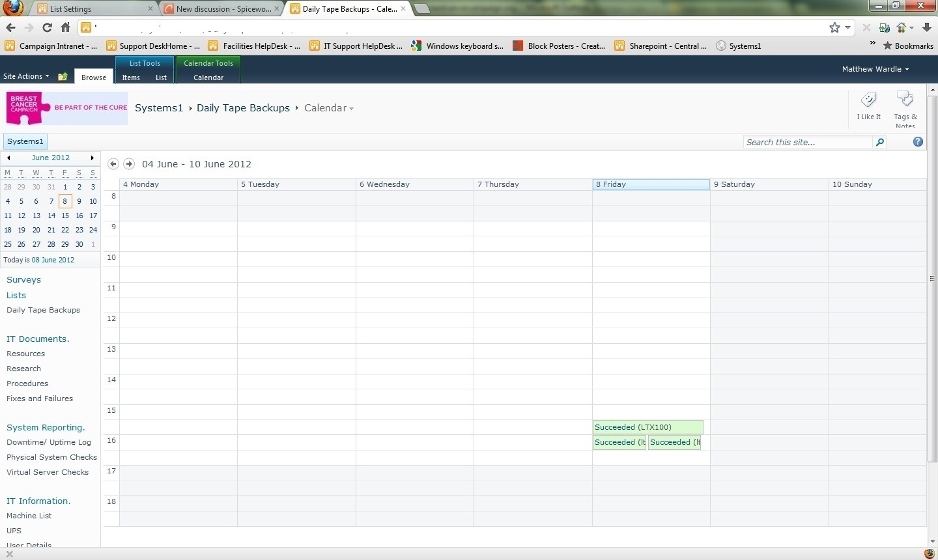Select June 15 on the mini calendar
The width and height of the screenshot is (938, 560).
coord(65,216)
